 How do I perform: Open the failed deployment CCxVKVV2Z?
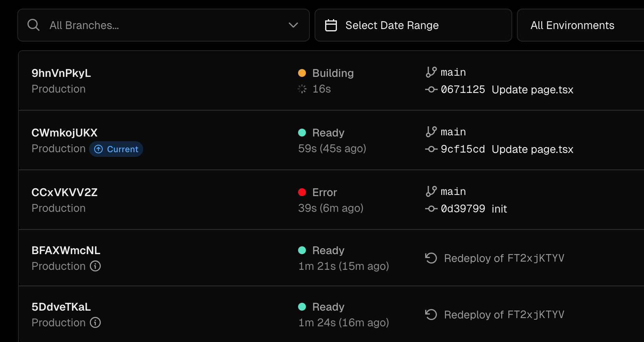tap(64, 192)
